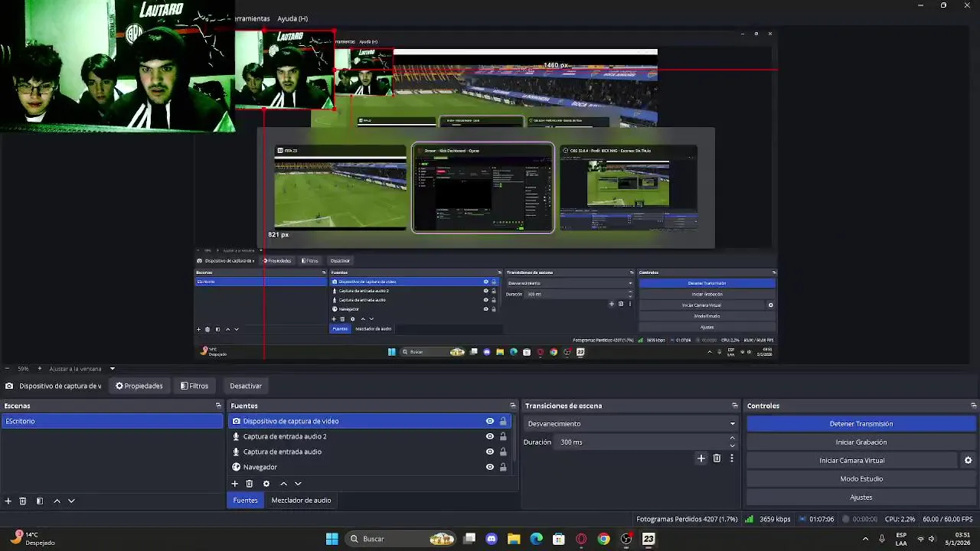Pop out the Fuentes dock
This screenshot has width=980, height=551.
pos(513,406)
